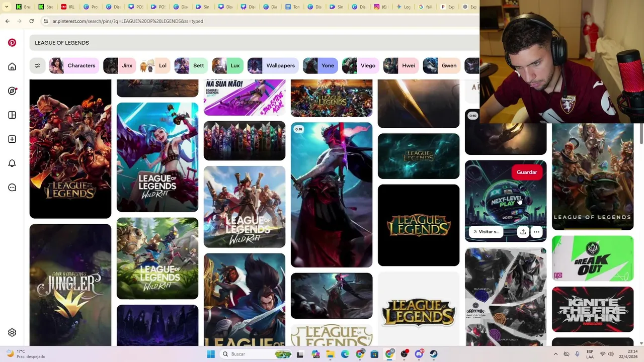Open Microsoft Store from the taskbar
This screenshot has width=644, height=362.
[x=374, y=354]
